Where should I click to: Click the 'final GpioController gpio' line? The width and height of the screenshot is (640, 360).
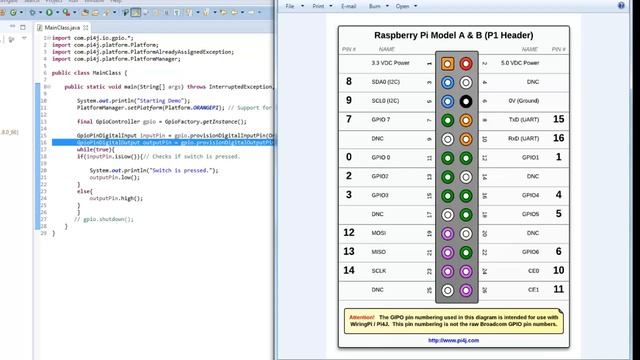pyautogui.click(x=162, y=121)
